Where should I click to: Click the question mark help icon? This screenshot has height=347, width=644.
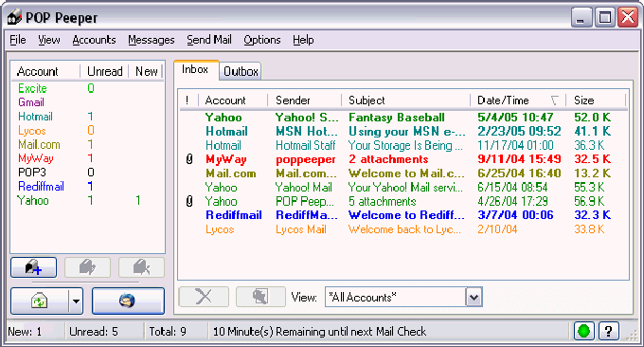pyautogui.click(x=609, y=331)
